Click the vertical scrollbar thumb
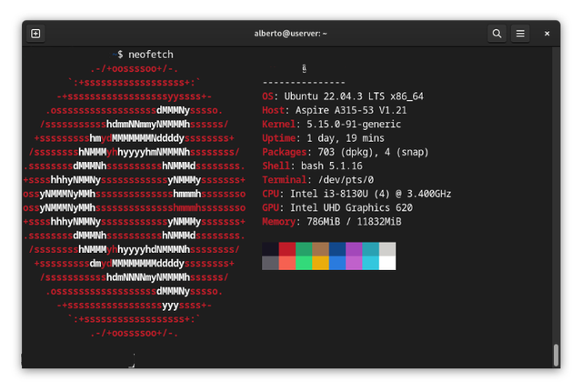 (556, 355)
